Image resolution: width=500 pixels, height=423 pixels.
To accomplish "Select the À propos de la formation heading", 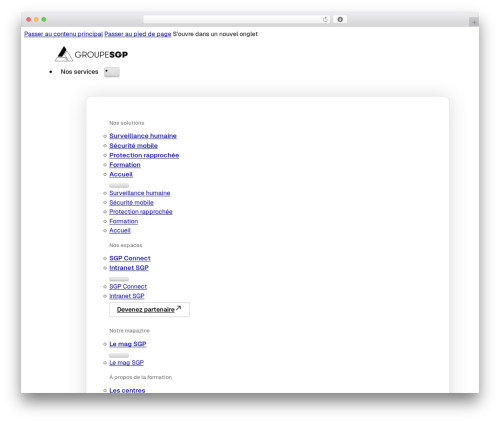I will click(x=140, y=377).
